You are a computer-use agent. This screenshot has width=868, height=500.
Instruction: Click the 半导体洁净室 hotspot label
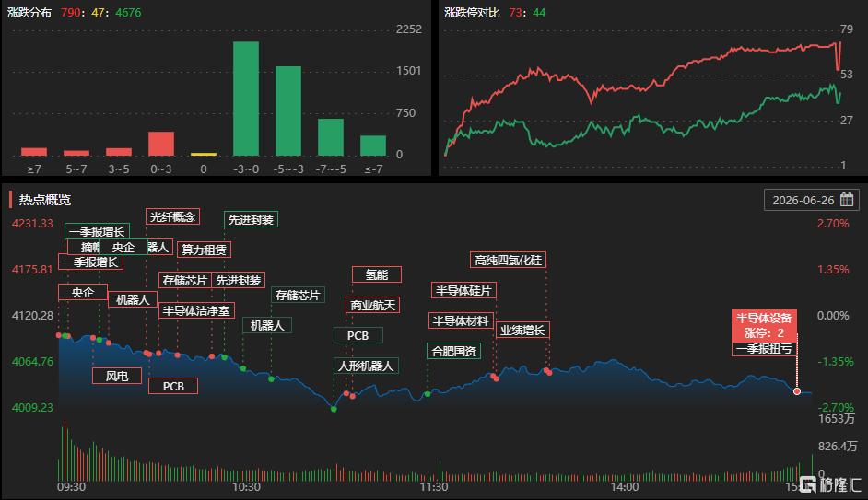point(196,310)
